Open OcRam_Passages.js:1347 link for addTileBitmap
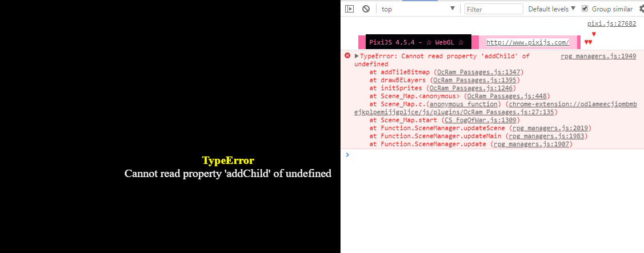 [478, 72]
